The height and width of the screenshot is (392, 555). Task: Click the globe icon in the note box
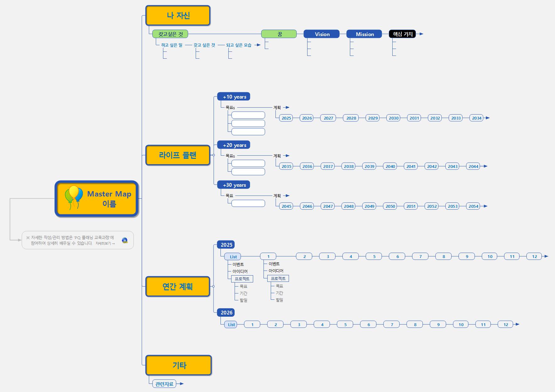[x=125, y=241]
